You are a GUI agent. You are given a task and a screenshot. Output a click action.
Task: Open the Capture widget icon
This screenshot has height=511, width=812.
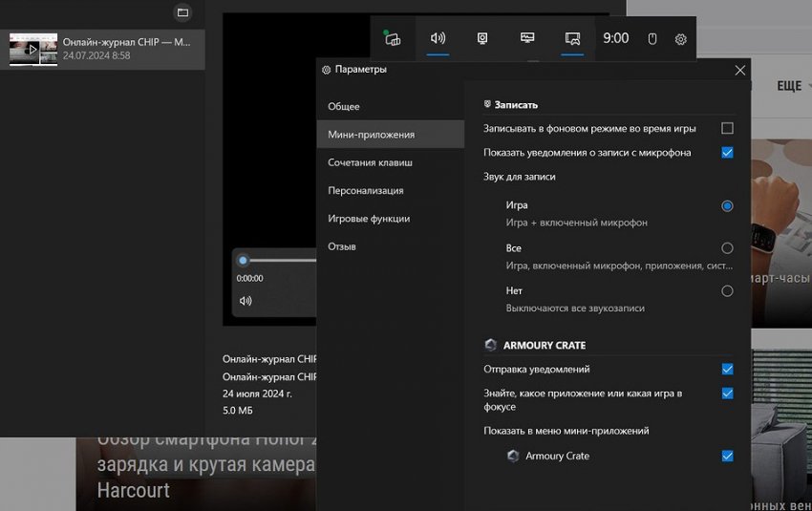coord(482,39)
